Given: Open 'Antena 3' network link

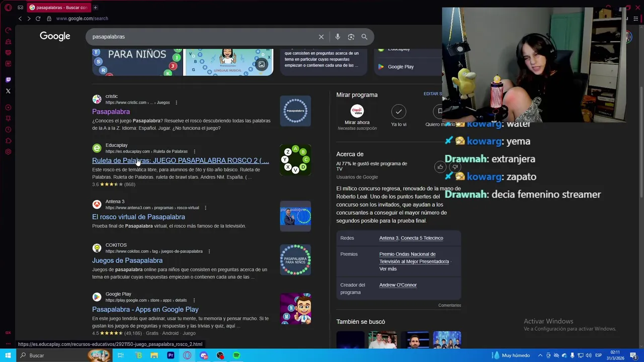Looking at the screenshot, I should (x=388, y=238).
